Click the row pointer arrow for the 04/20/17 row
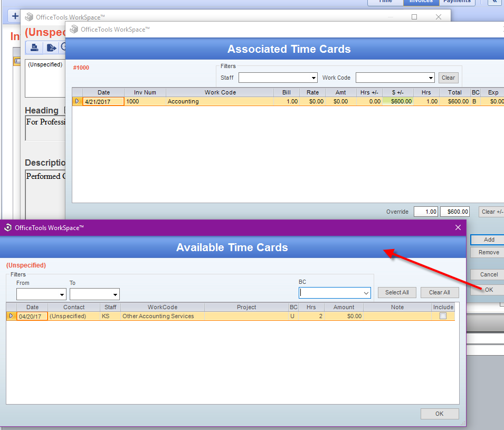The width and height of the screenshot is (504, 430). (x=11, y=316)
